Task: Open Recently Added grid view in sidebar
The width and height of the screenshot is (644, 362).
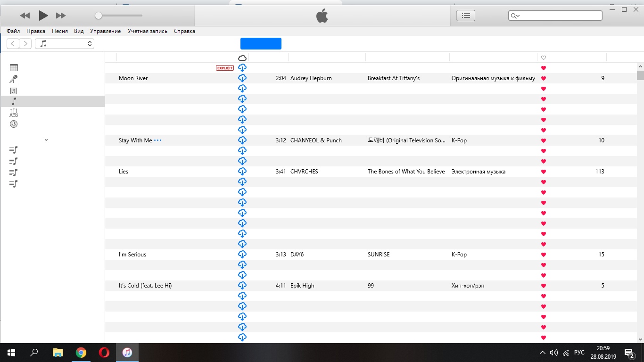Action: tap(14, 68)
